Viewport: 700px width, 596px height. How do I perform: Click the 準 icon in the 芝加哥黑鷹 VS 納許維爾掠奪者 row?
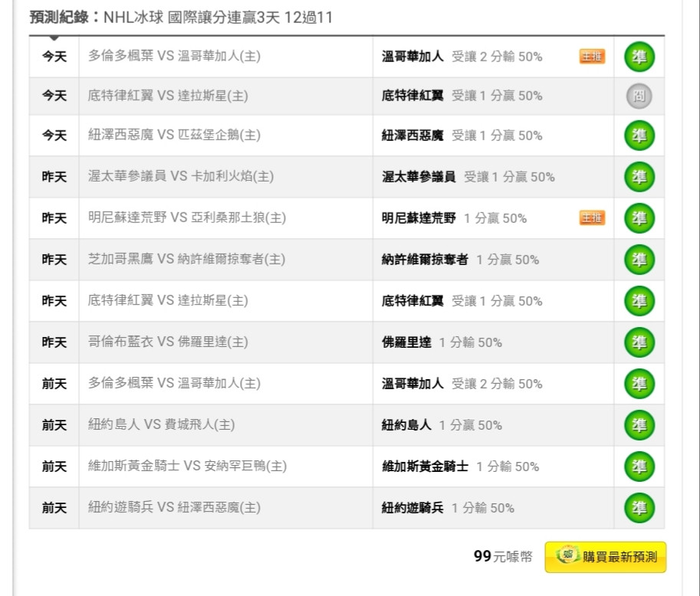coord(639,260)
